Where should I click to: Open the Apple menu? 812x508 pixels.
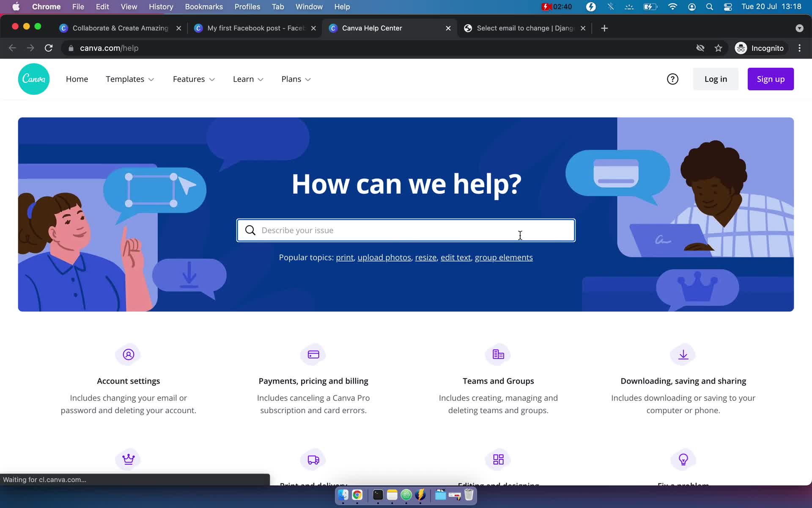click(x=16, y=7)
